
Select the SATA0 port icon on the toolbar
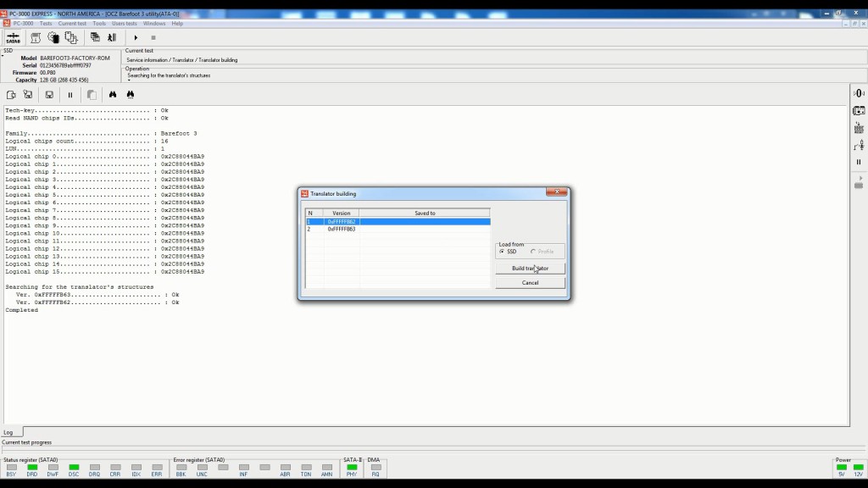pyautogui.click(x=14, y=37)
